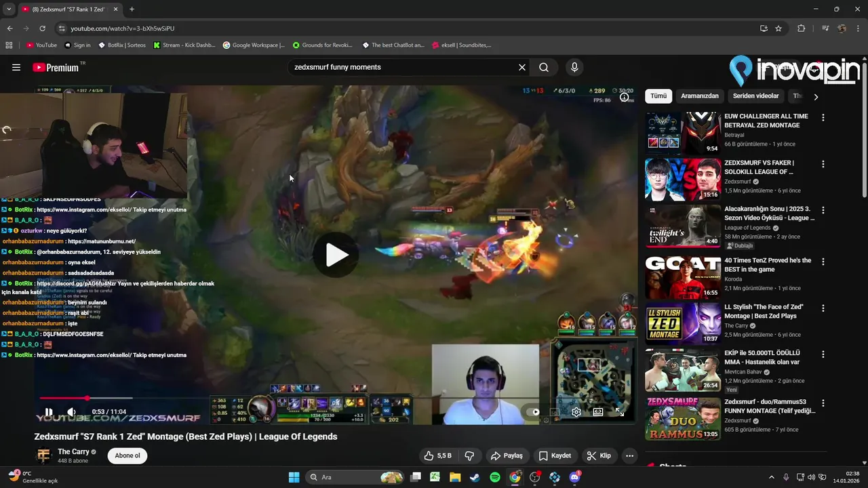Image resolution: width=868 pixels, height=488 pixels.
Task: Share the video via Paylaş
Action: [x=507, y=455]
